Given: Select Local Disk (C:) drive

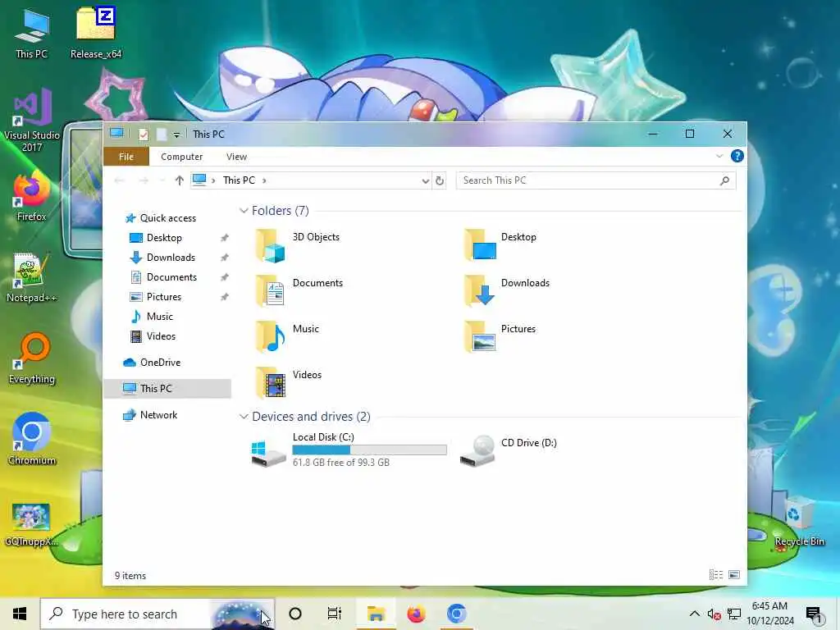Looking at the screenshot, I should tap(348, 450).
